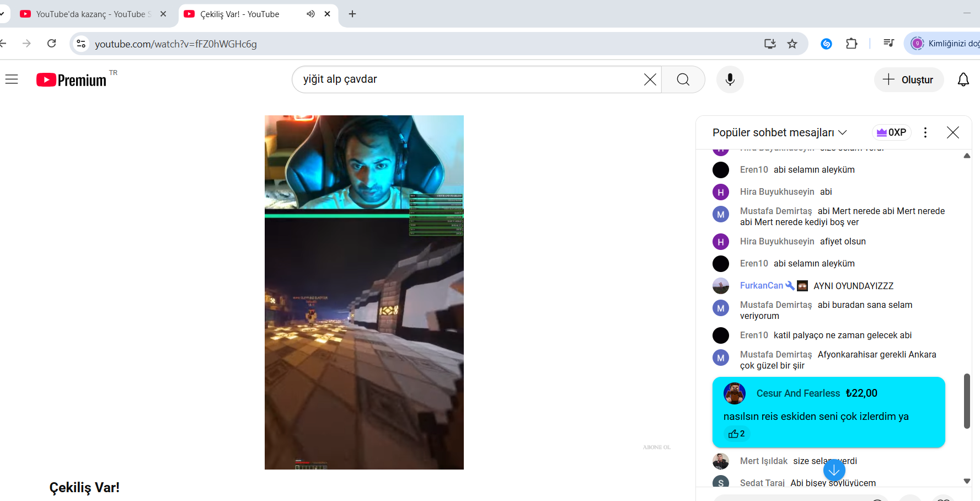Go to YouTube Premium home logo
Image resolution: width=980 pixels, height=501 pixels.
(71, 80)
